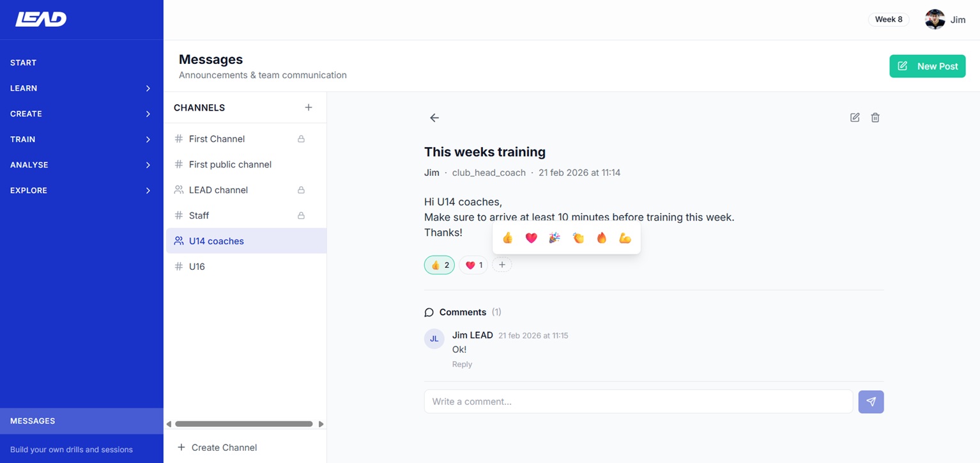Toggle the heart reaction pill

473,264
